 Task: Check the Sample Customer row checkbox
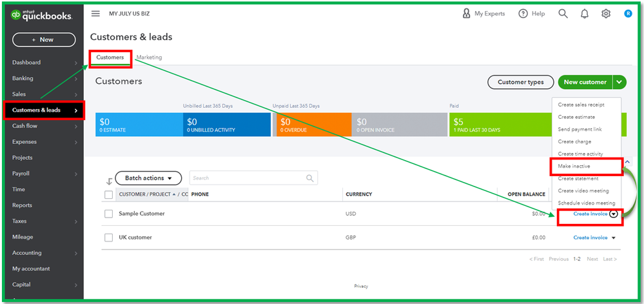(109, 214)
